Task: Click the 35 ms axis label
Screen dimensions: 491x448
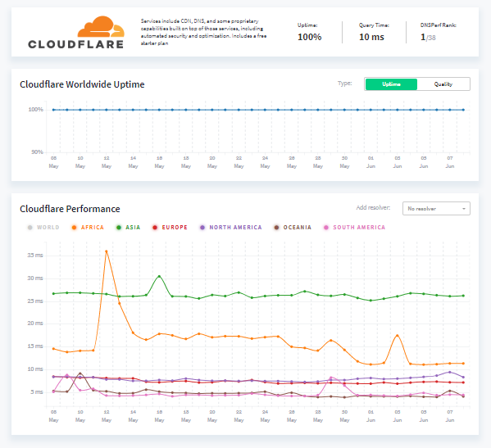Action: click(35, 256)
